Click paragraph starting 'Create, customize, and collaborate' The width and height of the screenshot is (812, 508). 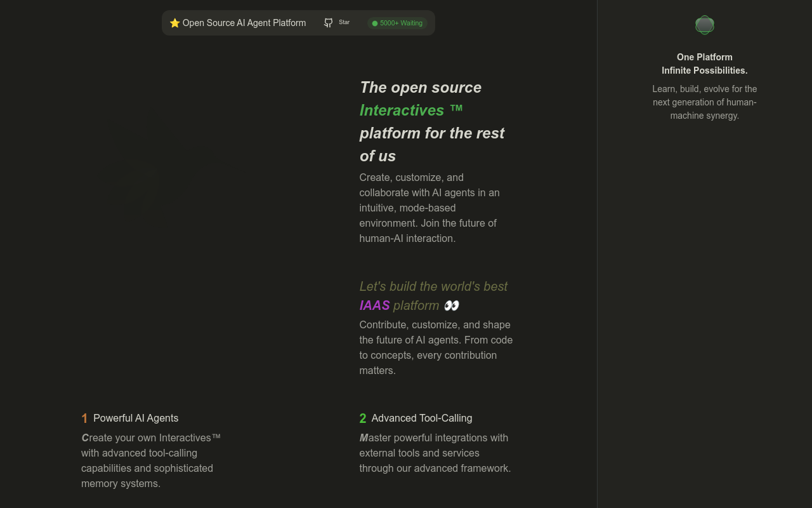tap(431, 208)
